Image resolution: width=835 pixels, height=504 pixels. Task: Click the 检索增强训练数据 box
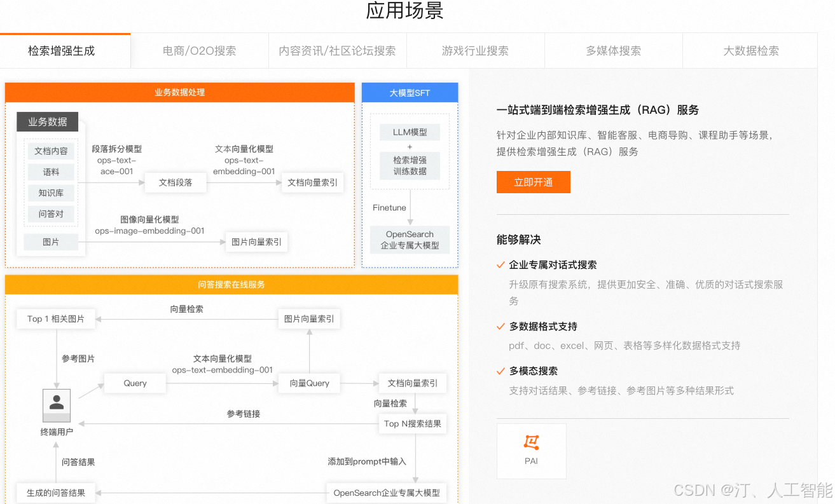[x=410, y=166]
